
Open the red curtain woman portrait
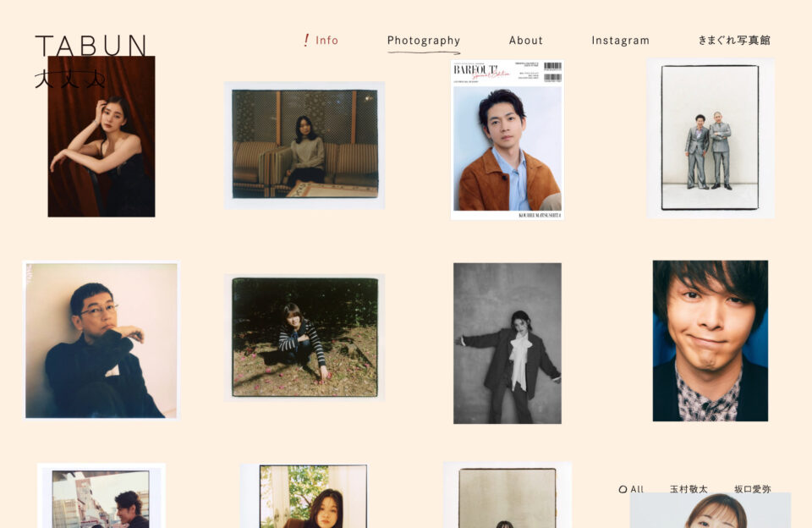click(101, 136)
